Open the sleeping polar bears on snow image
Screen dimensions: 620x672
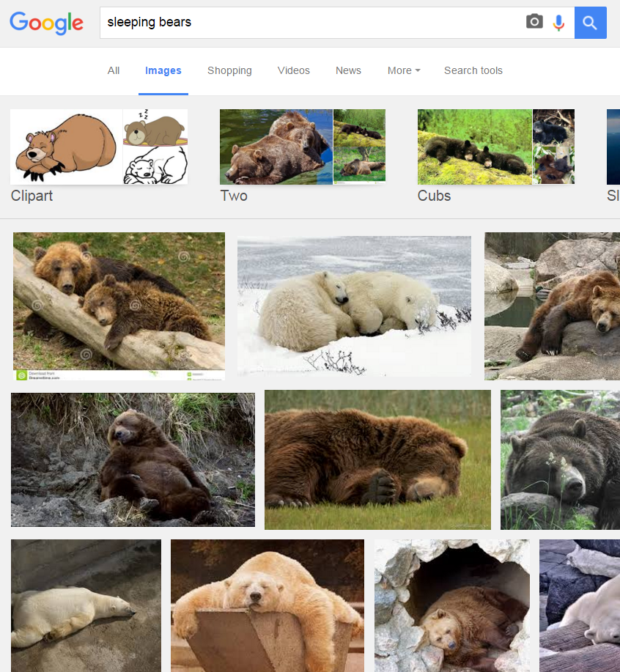coord(354,305)
